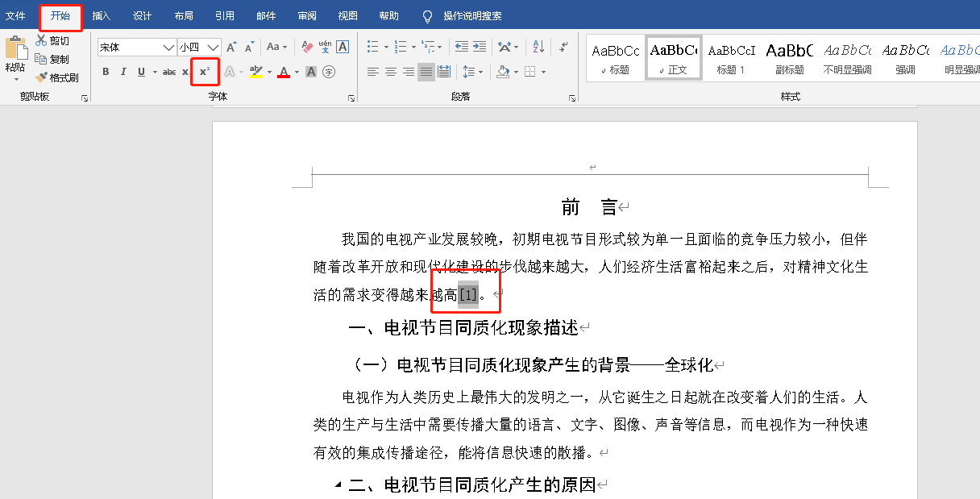Open the underline style dropdown arrow
The width and height of the screenshot is (980, 499).
point(153,72)
